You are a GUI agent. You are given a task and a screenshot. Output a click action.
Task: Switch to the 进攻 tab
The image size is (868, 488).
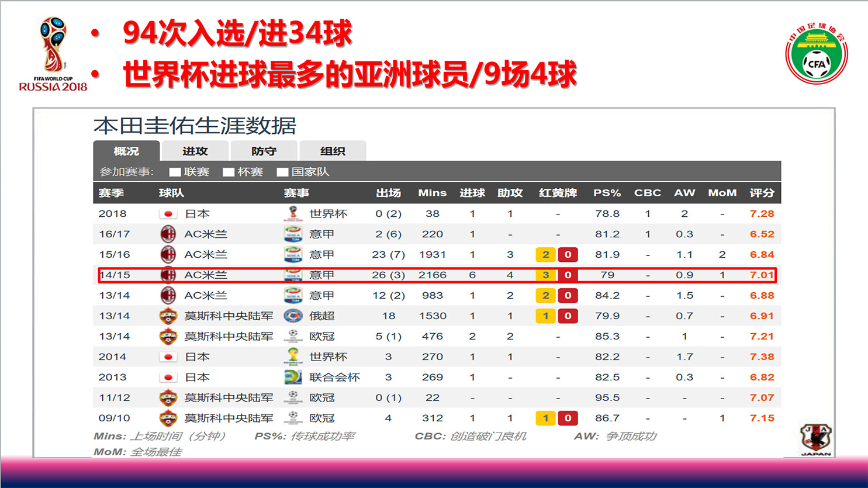coord(195,151)
